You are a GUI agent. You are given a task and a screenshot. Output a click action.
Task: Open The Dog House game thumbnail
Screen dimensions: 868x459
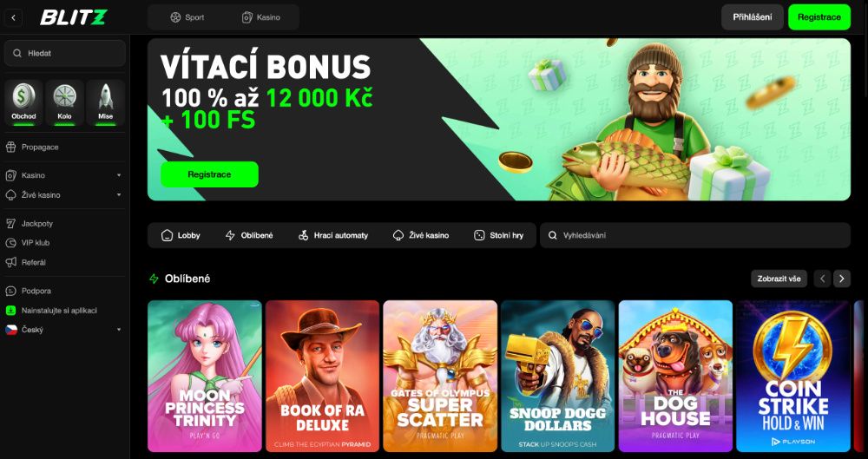click(x=675, y=376)
